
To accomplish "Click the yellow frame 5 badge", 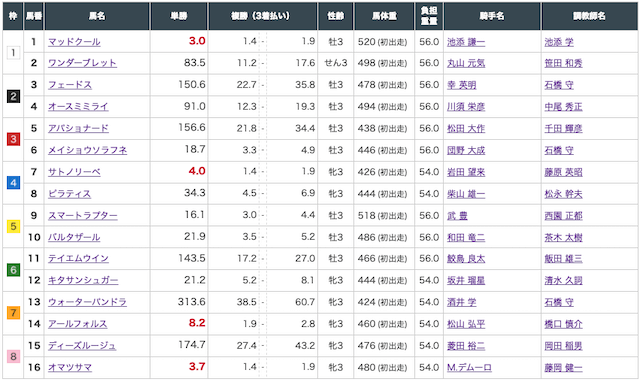I will (x=13, y=226).
